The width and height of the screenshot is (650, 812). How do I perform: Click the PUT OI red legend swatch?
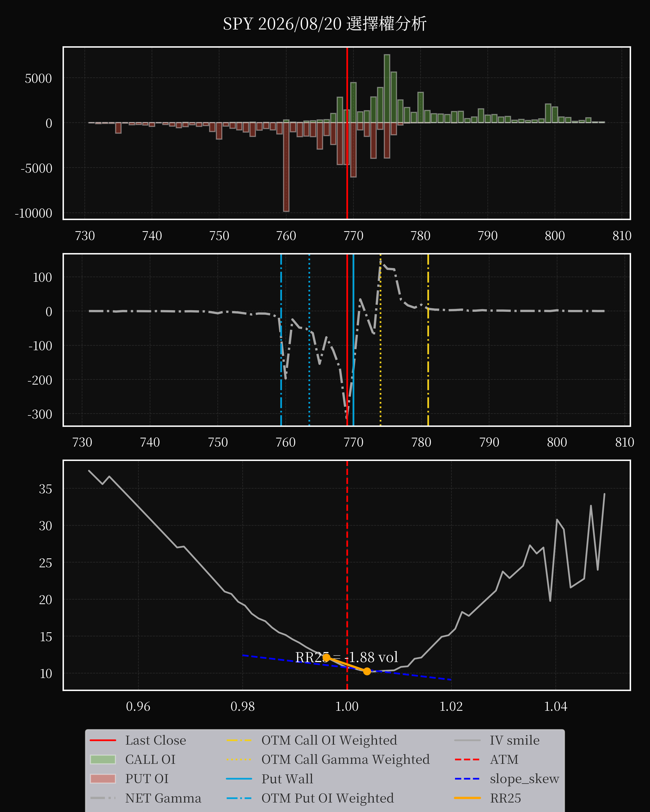(x=103, y=778)
